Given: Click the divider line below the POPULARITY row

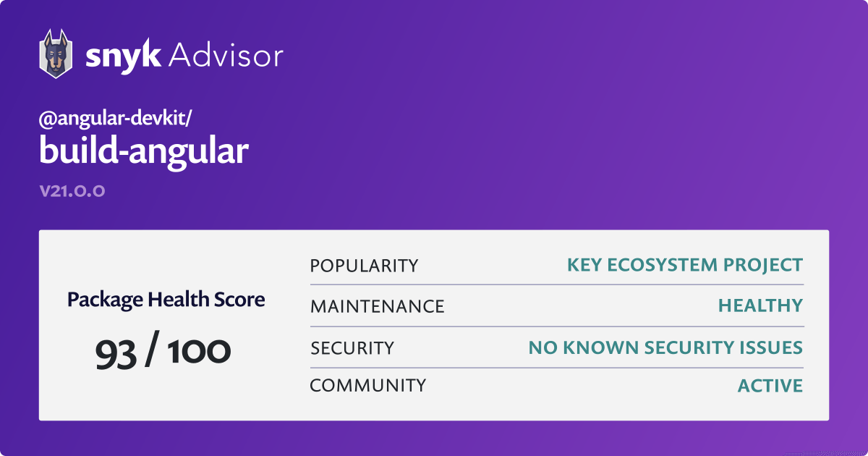Looking at the screenshot, I should point(556,284).
